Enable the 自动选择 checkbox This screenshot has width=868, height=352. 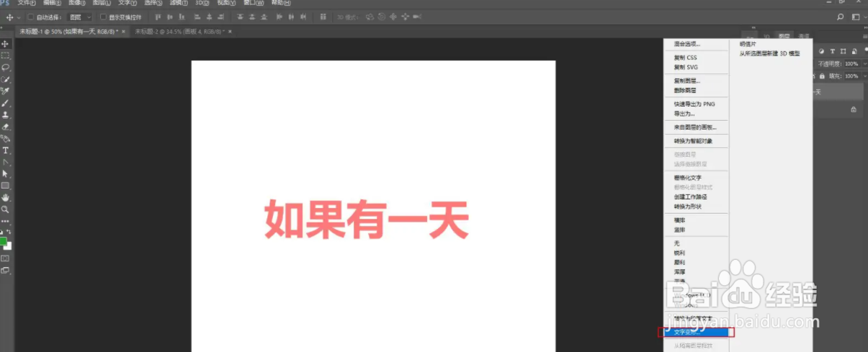pos(31,17)
